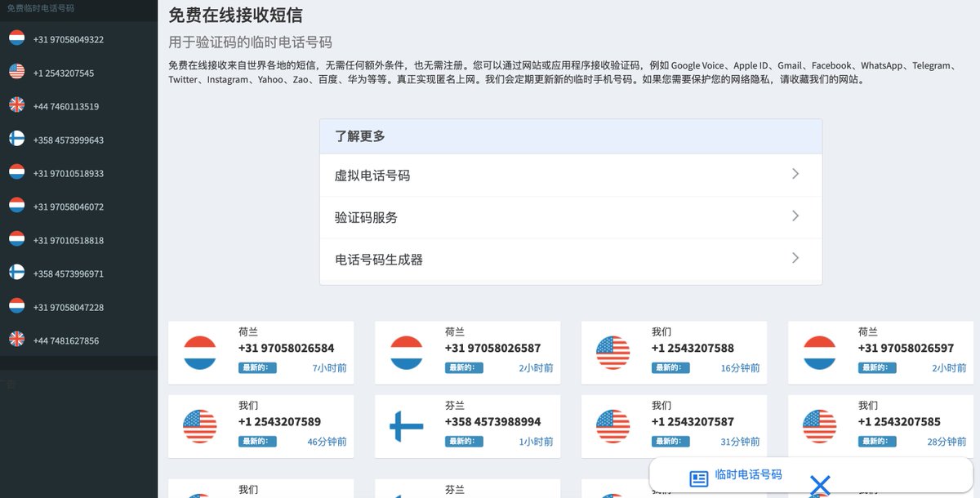Close the 临时电话号码 popup with the X

coord(819,486)
